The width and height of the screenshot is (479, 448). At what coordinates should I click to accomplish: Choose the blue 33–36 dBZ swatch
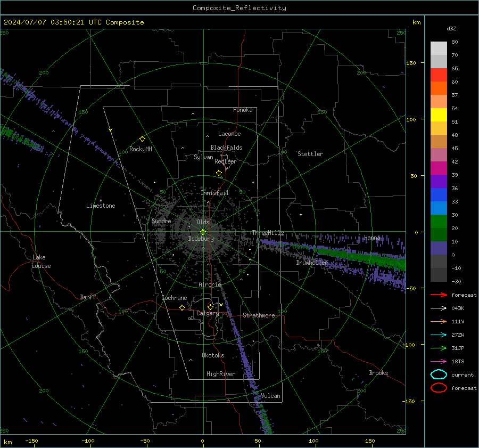tap(439, 195)
